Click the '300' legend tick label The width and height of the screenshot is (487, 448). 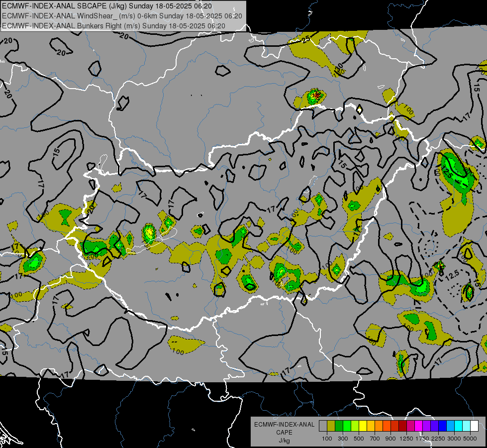[x=343, y=439]
